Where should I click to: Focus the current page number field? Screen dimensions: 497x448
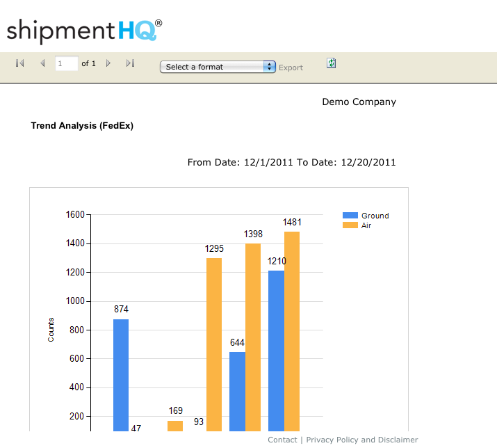(66, 63)
